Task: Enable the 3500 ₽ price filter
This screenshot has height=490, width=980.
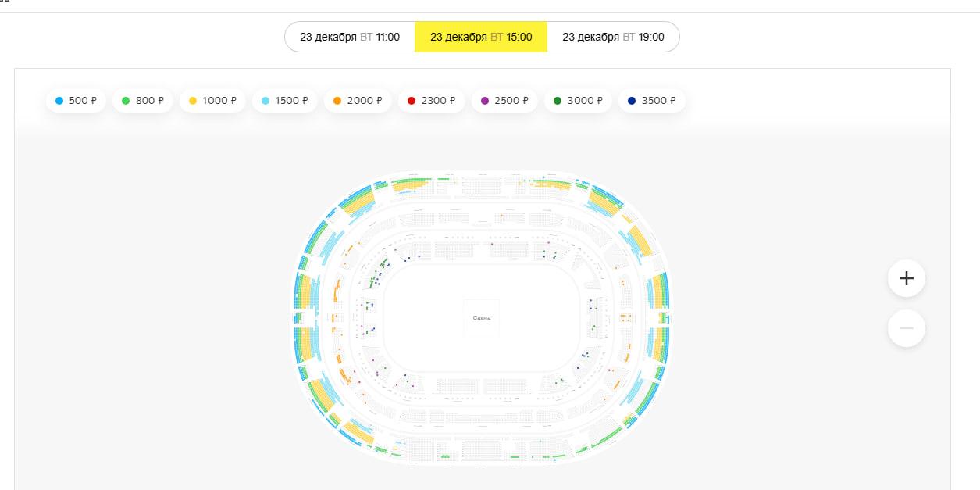Action: click(x=651, y=101)
